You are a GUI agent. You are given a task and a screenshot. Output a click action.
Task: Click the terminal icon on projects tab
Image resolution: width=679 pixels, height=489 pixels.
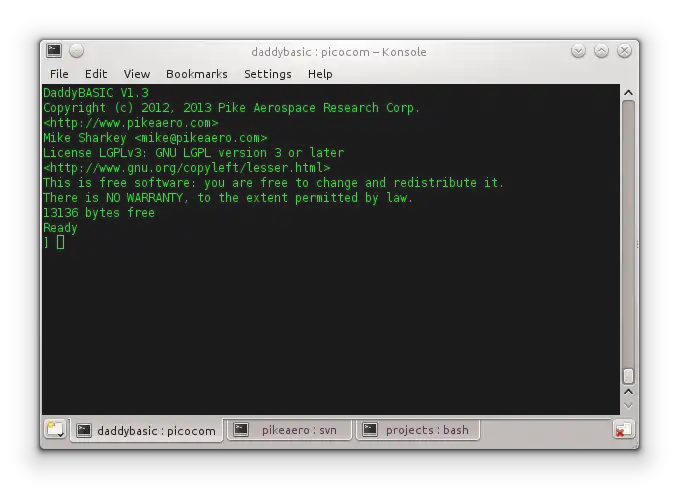(x=370, y=429)
